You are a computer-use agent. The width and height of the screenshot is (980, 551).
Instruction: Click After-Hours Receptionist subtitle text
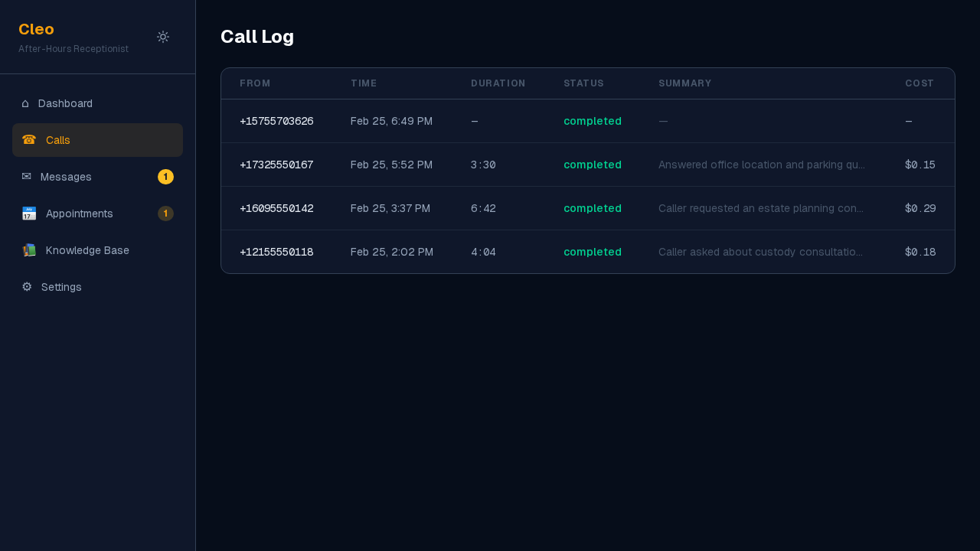(x=73, y=48)
